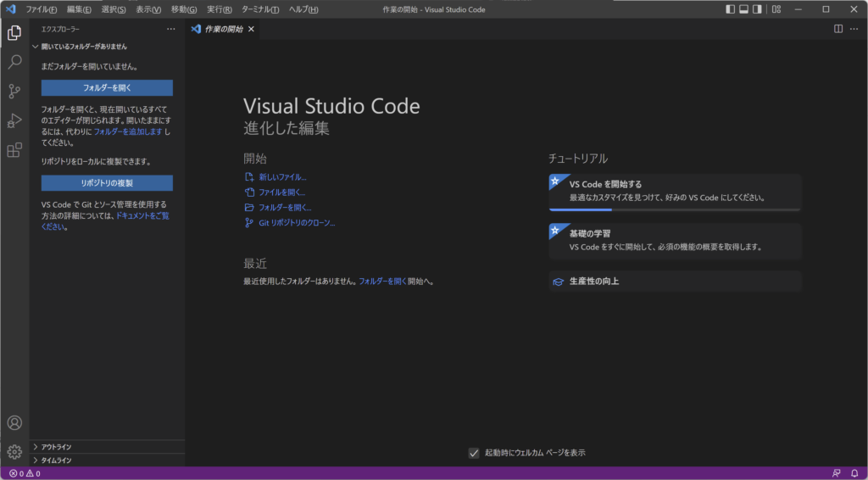The width and height of the screenshot is (868, 480).
Task: Open the ヘルプ(H) menu
Action: [303, 9]
